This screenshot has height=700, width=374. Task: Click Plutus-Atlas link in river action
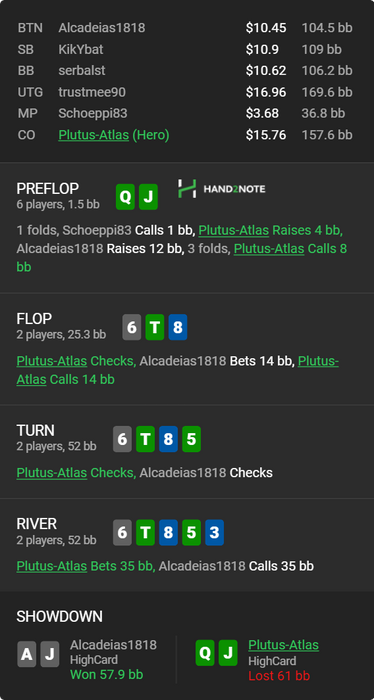(x=52, y=566)
